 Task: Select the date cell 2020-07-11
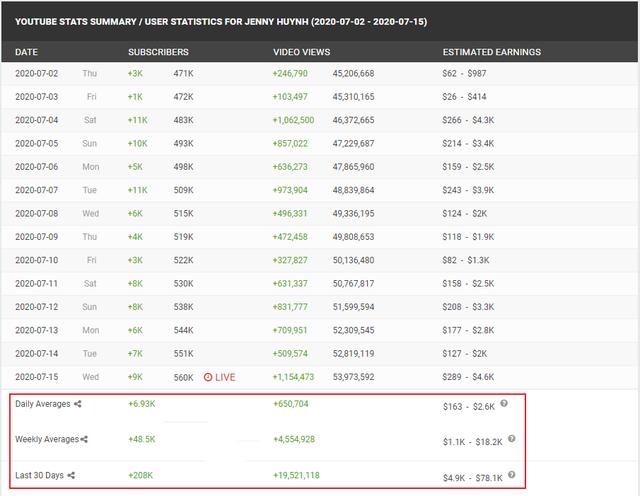point(37,284)
